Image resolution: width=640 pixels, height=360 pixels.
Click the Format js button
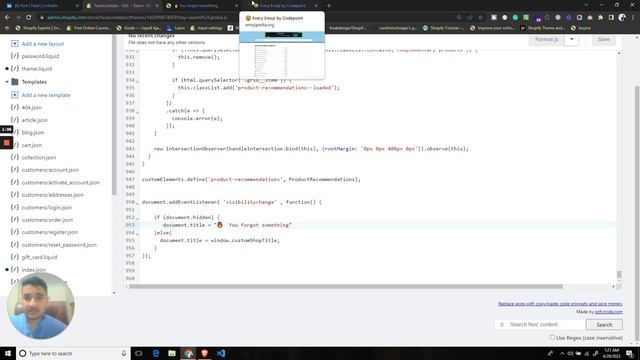pos(547,40)
